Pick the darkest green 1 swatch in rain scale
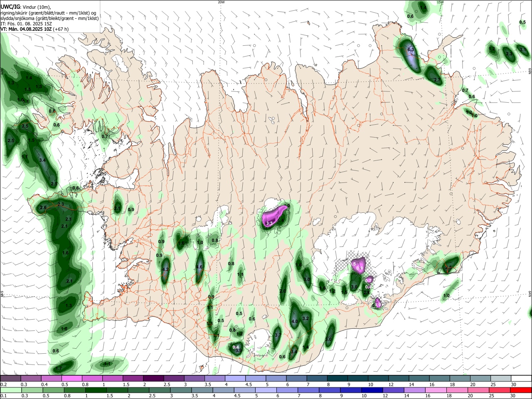The image size is (532, 399). [96, 390]
